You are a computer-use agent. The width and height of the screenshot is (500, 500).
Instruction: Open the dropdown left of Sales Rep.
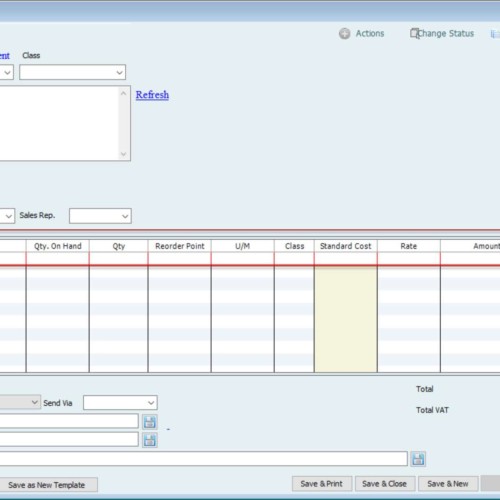point(7,216)
